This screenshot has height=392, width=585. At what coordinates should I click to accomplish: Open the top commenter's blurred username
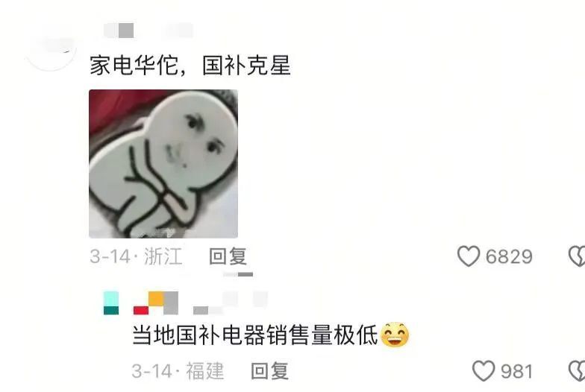(x=148, y=31)
